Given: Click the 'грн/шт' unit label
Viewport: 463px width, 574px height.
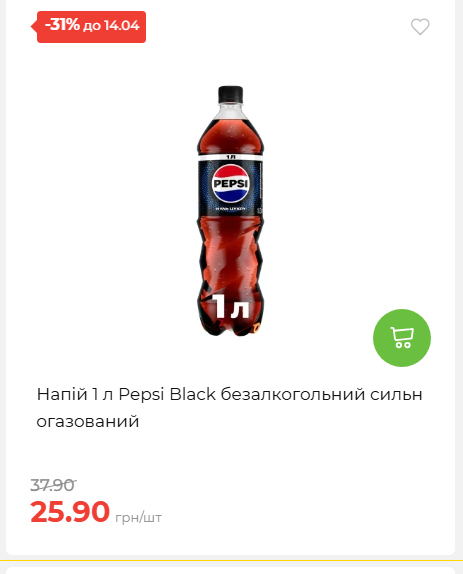Looking at the screenshot, I should pos(138,518).
